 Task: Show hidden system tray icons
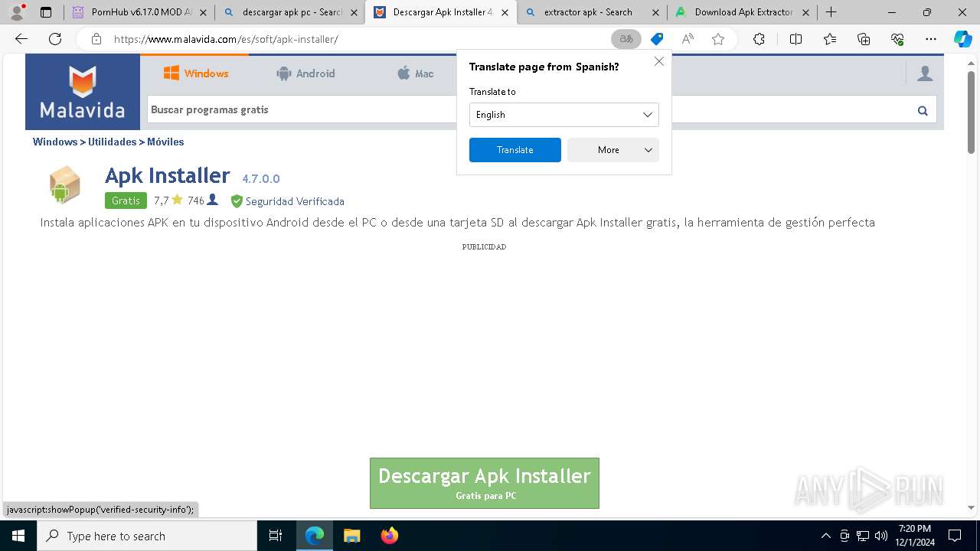(825, 536)
